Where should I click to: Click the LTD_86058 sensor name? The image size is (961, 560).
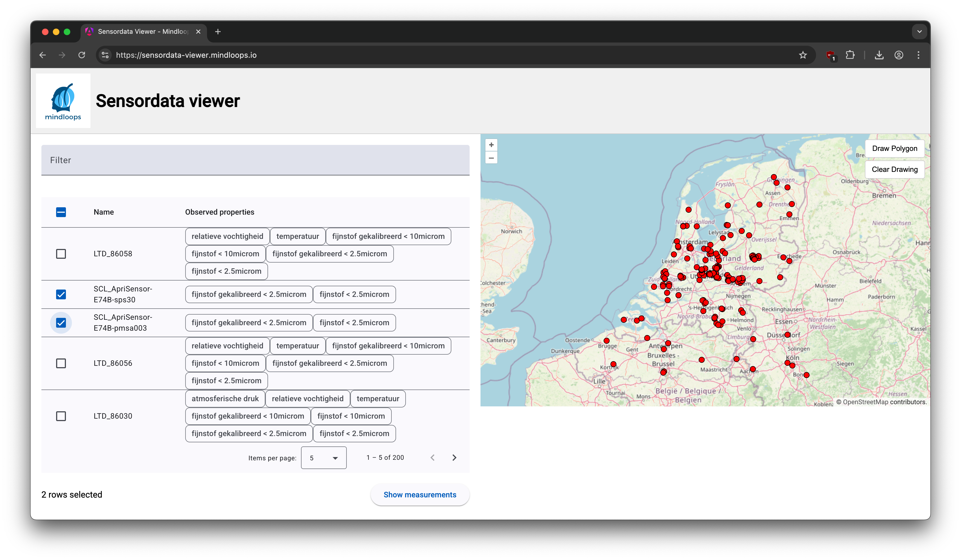pos(113,254)
